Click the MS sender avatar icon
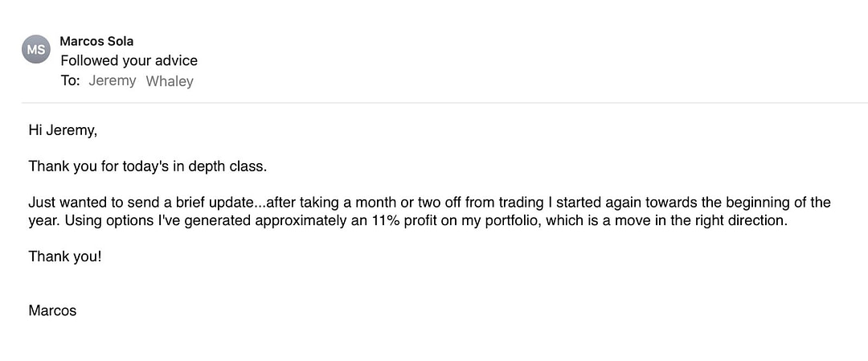868x361 pixels. click(36, 50)
